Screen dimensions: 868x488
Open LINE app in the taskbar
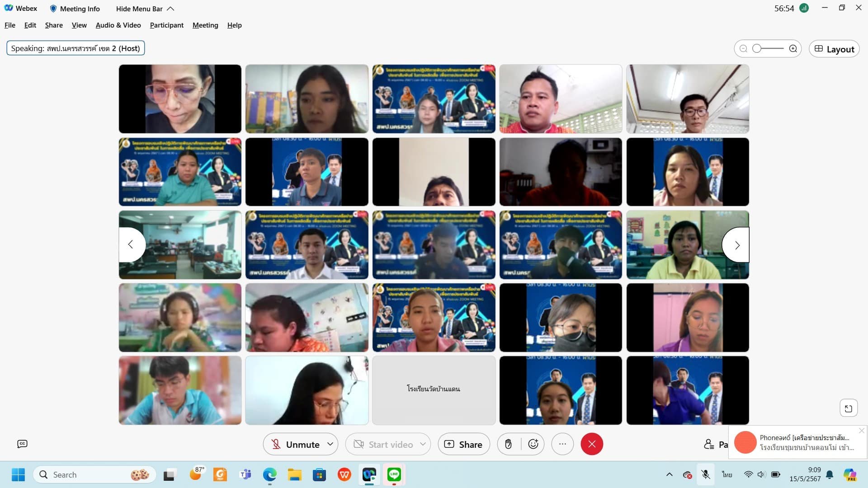[394, 474]
